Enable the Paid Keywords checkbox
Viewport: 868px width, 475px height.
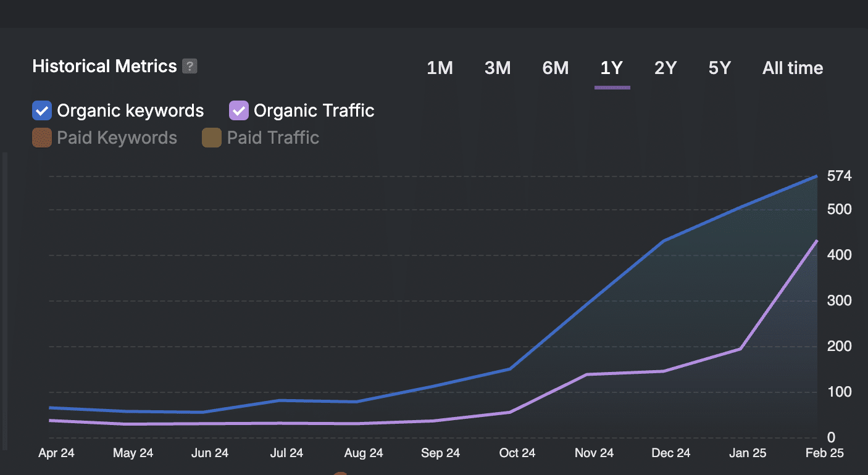[41, 138]
